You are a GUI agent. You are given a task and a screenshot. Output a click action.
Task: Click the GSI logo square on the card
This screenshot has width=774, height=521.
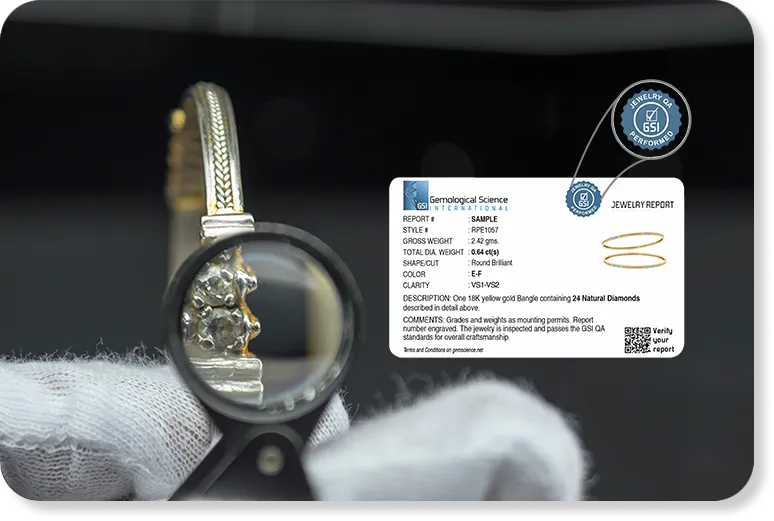(416, 196)
